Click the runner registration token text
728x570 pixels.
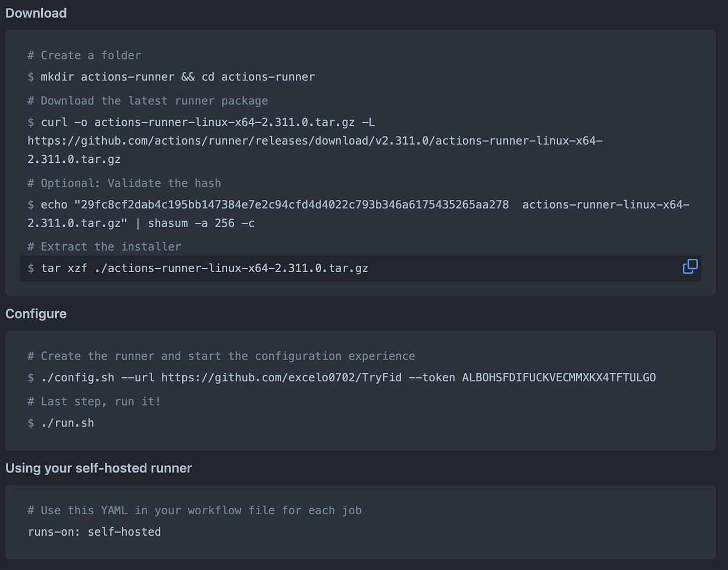click(x=559, y=378)
